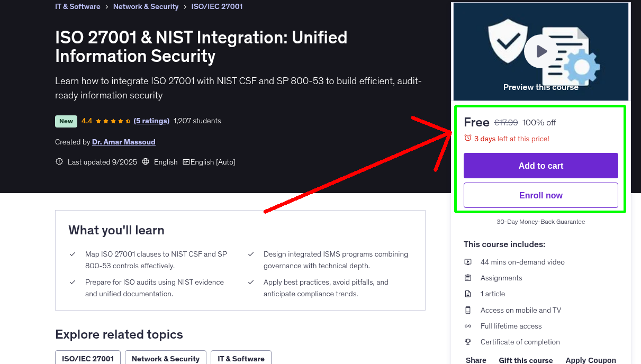Click the mobile and TV access icon
Viewport: 641px width, 364px height.
point(468,310)
